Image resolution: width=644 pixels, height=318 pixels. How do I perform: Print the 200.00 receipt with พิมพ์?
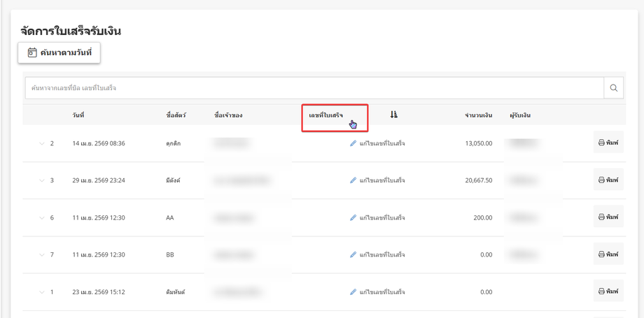(x=608, y=216)
